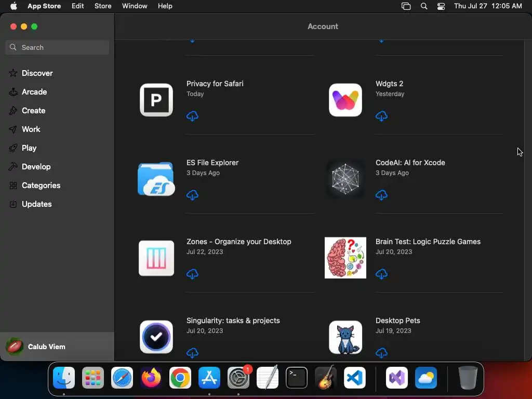
Task: Open the Help menu
Action: 165,6
